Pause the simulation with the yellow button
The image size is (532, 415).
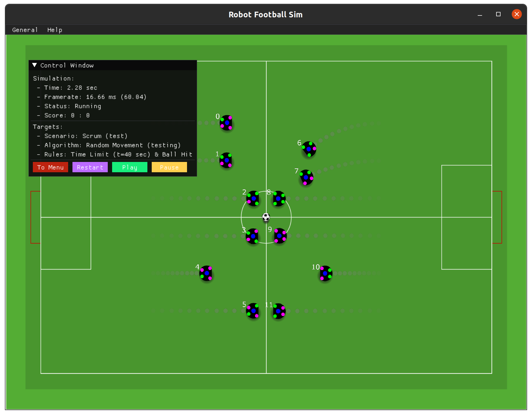coord(169,167)
